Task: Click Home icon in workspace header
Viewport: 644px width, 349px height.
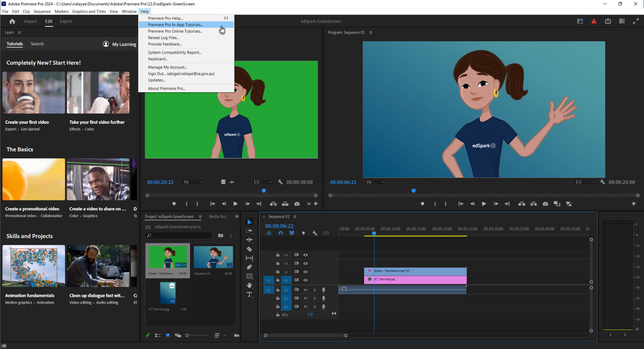Action: tap(12, 21)
